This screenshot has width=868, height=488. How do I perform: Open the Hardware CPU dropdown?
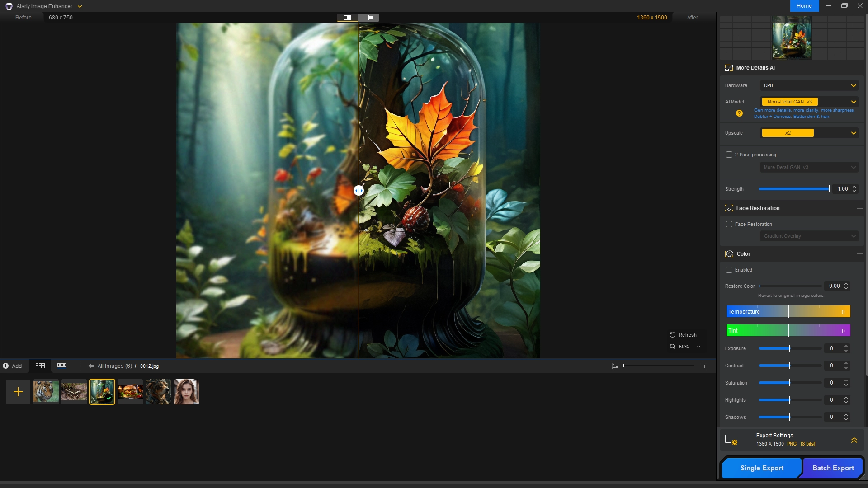pyautogui.click(x=809, y=85)
